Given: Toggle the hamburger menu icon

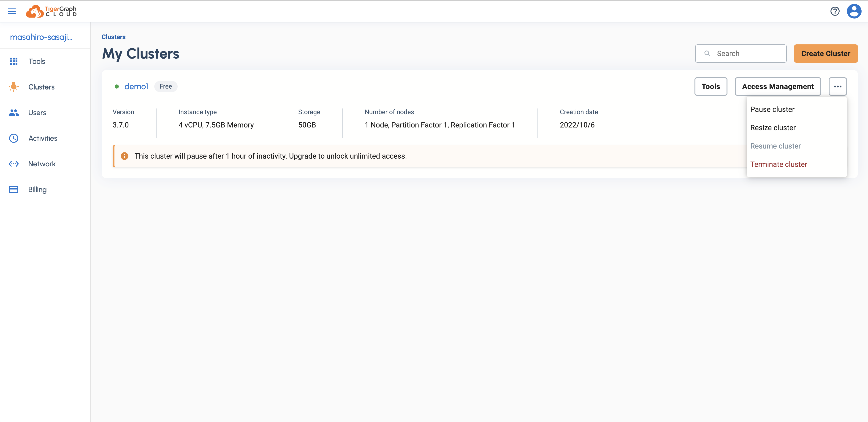Looking at the screenshot, I should pos(12,11).
